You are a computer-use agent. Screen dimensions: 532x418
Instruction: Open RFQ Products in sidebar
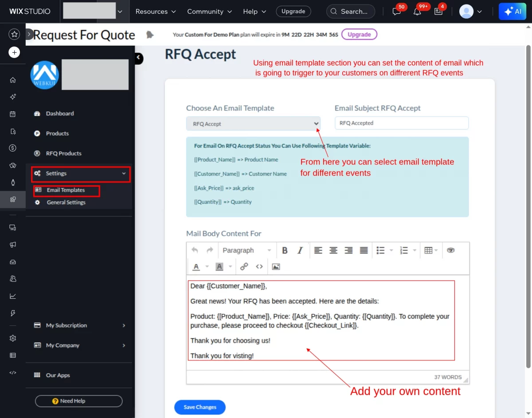[x=63, y=153]
